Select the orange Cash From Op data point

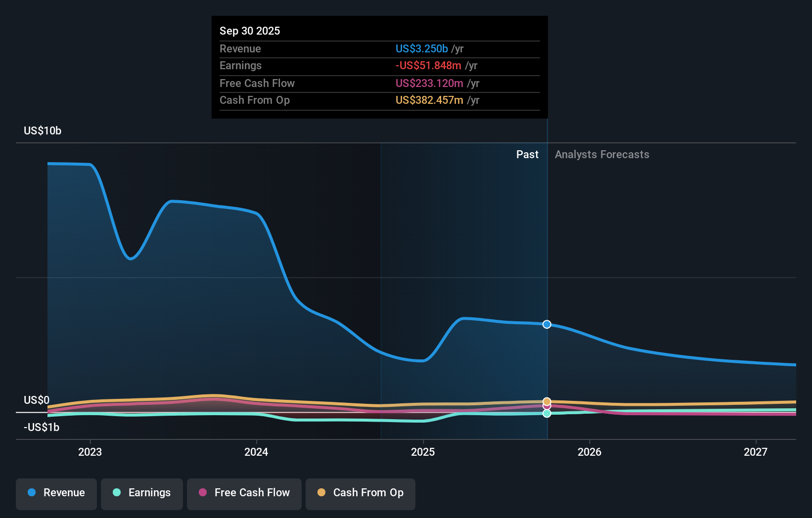click(546, 400)
